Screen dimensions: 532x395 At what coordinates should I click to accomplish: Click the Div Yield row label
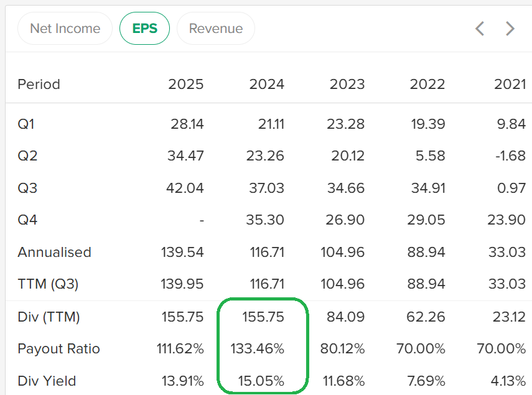(x=47, y=381)
